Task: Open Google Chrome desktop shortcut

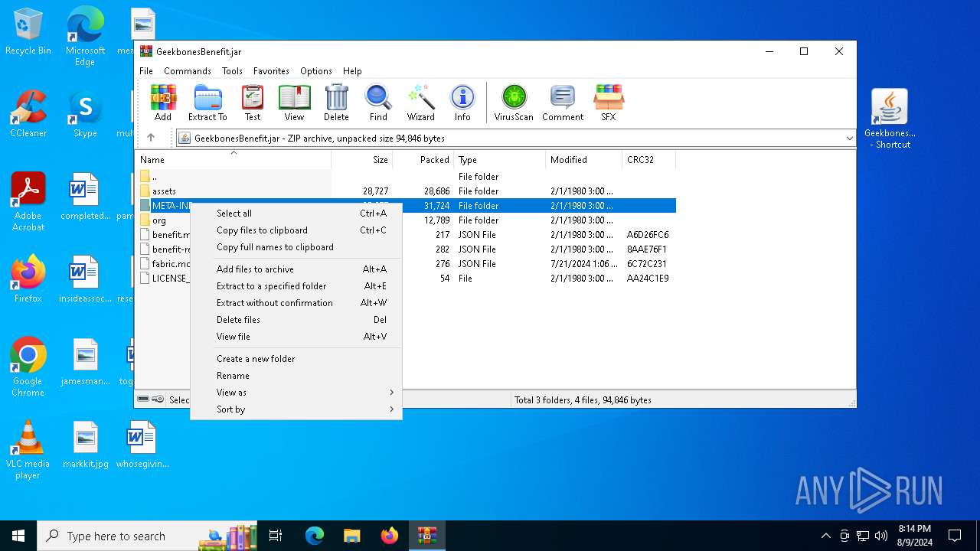Action: click(x=28, y=367)
